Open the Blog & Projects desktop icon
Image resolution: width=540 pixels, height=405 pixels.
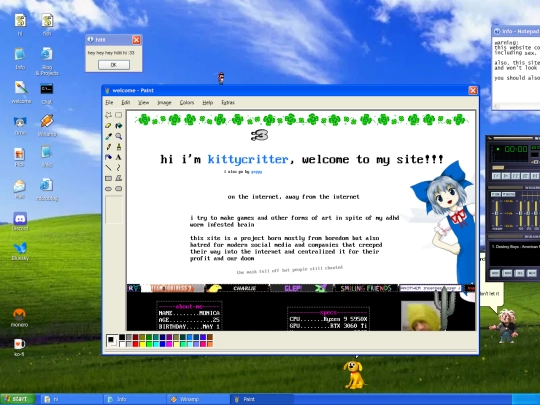(47, 61)
